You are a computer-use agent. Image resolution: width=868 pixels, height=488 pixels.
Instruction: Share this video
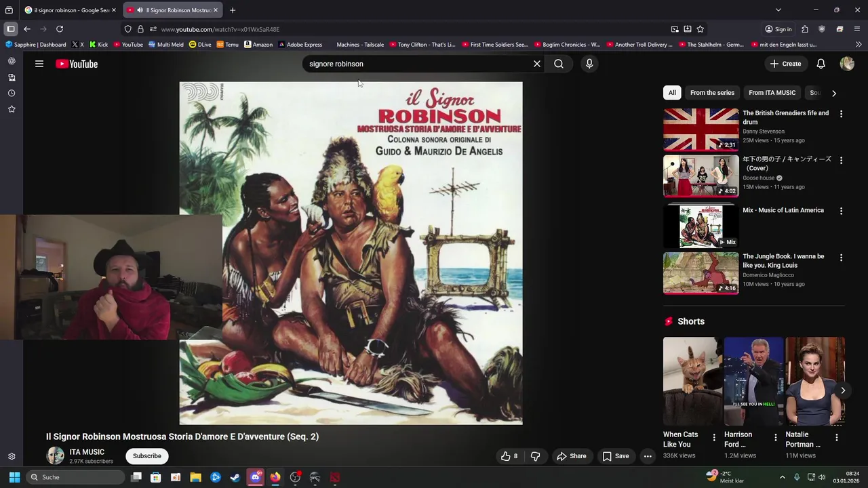coord(572,456)
